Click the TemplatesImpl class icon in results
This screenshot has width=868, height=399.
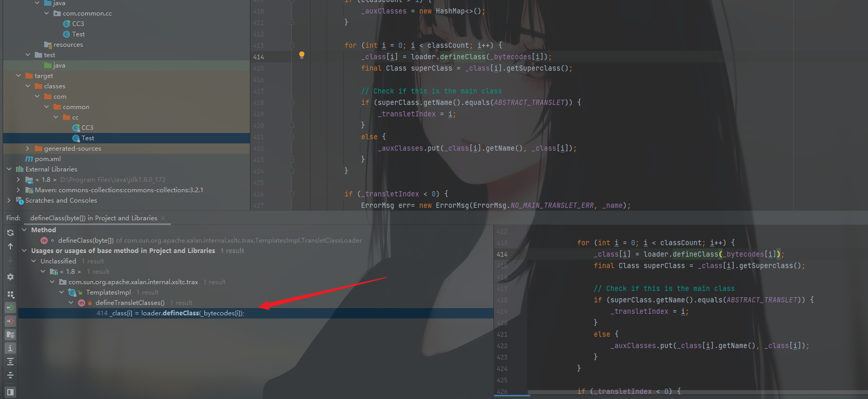72,292
